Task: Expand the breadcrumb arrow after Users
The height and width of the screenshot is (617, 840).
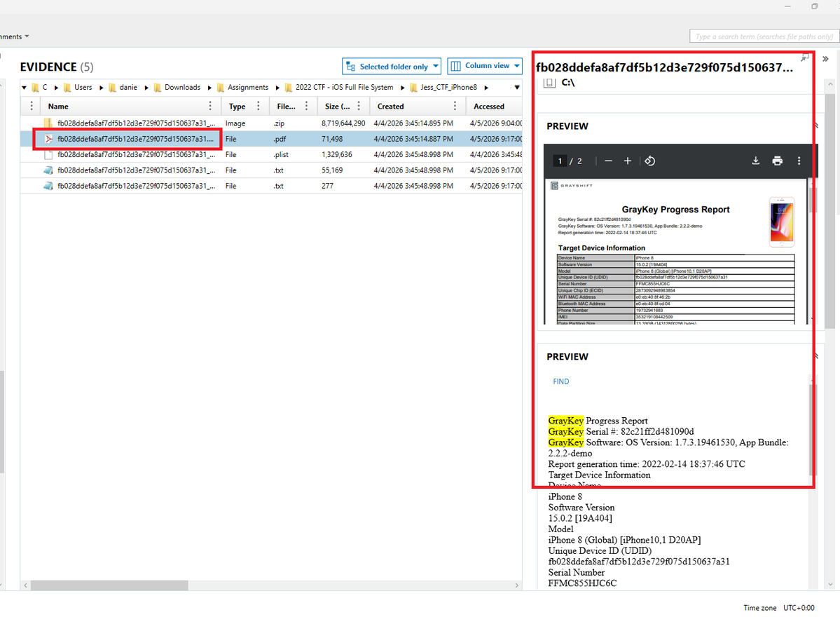Action: (x=102, y=88)
